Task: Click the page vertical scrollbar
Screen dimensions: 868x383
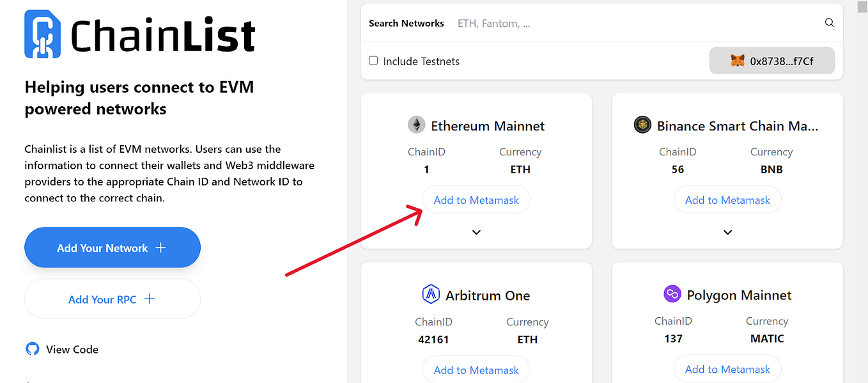Action: (x=862, y=191)
